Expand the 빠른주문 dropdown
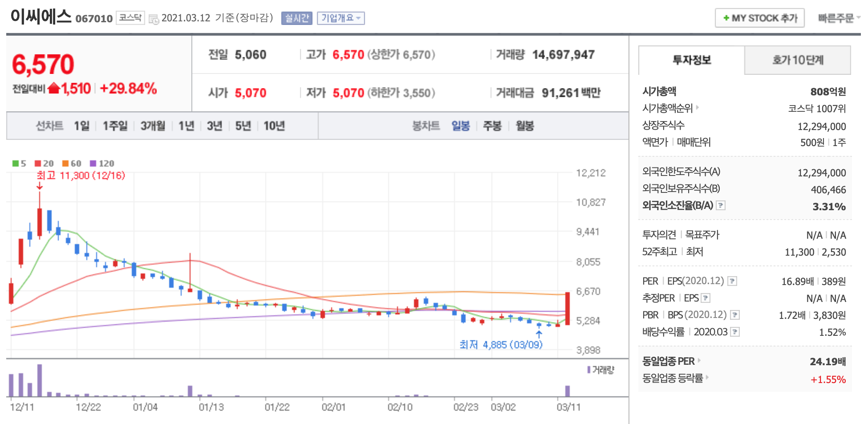Image resolution: width=868 pixels, height=424 pixels. click(839, 18)
